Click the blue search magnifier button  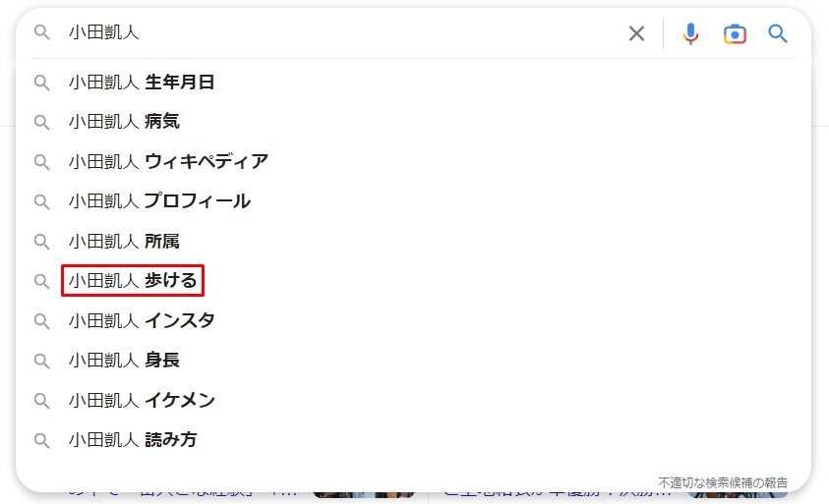(x=778, y=33)
